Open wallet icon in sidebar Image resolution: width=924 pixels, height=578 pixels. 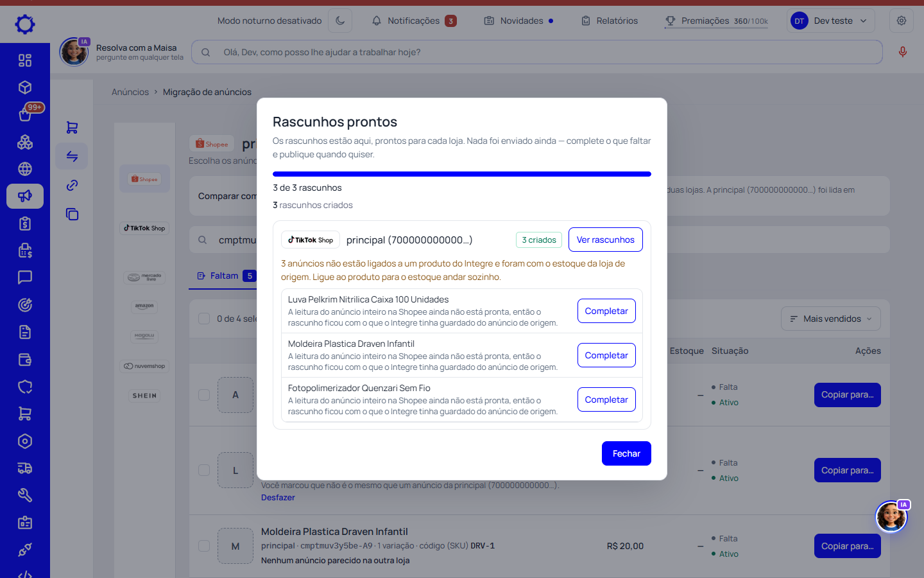click(25, 360)
